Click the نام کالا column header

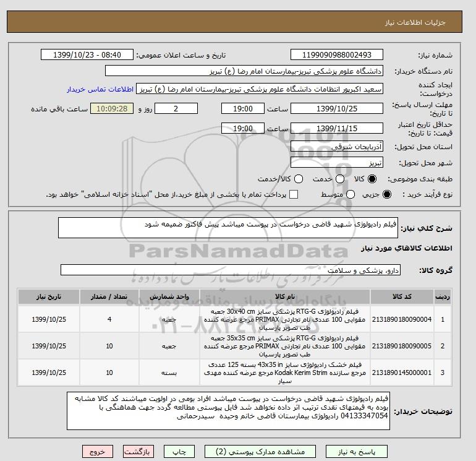[285, 296]
